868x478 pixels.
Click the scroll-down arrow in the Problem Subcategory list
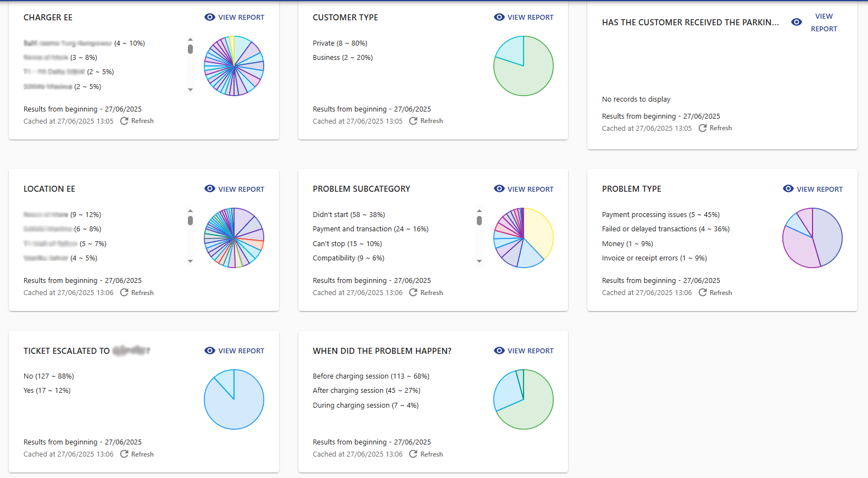pyautogui.click(x=480, y=261)
